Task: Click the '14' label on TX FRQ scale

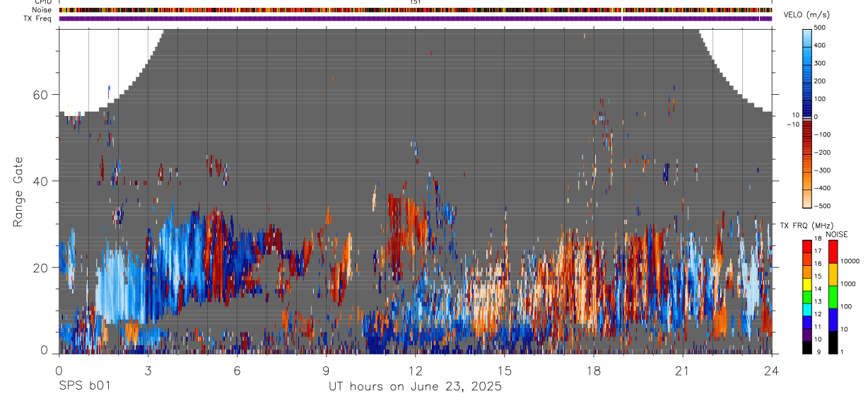Action: click(818, 289)
